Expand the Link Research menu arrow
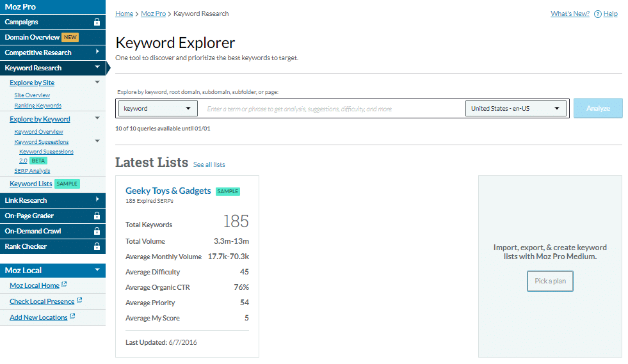 pos(97,200)
